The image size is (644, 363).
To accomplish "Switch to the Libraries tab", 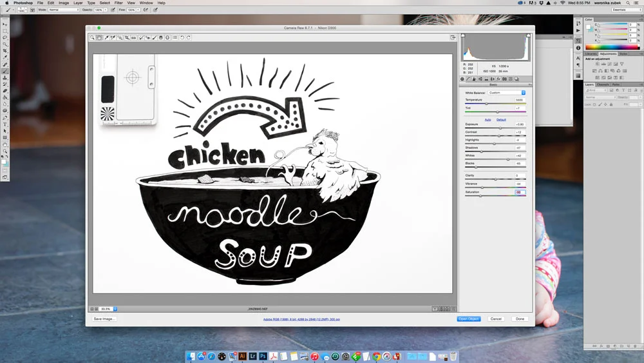I will tap(591, 54).
